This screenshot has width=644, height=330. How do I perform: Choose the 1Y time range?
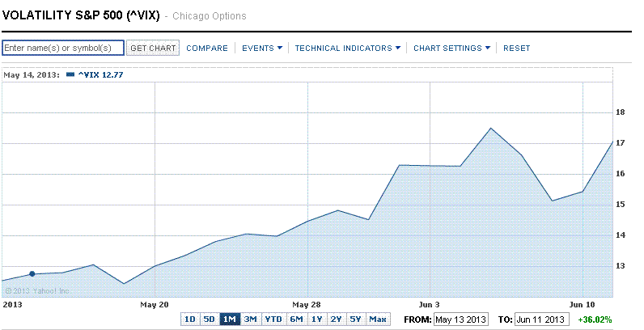(316, 319)
